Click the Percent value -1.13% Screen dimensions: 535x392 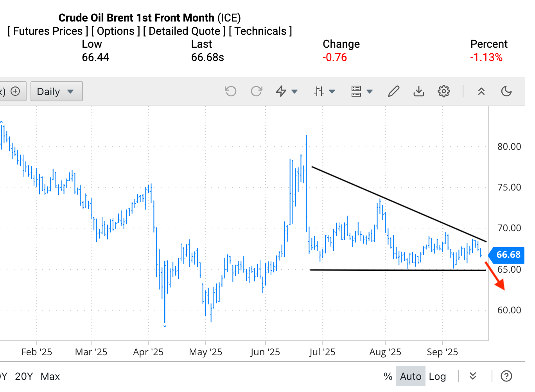(x=486, y=58)
